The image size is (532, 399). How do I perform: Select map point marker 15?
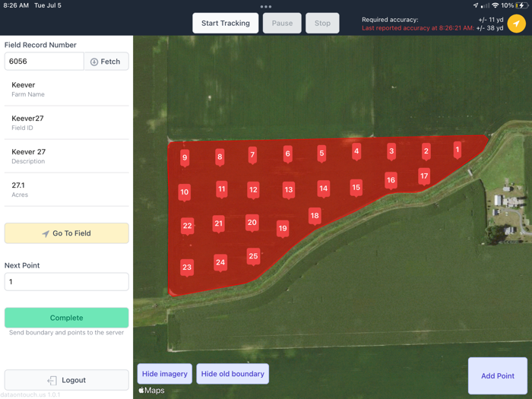pyautogui.click(x=356, y=188)
